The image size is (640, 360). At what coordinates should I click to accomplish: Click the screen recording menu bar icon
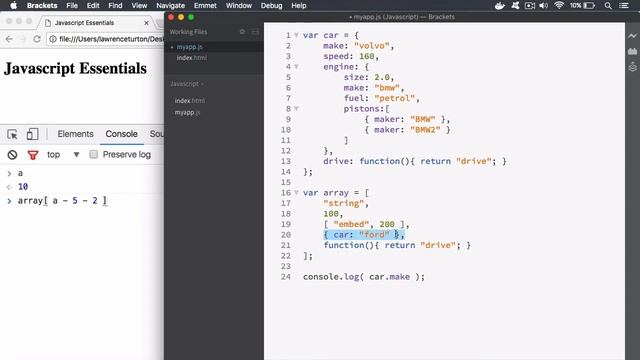pyautogui.click(x=529, y=5)
